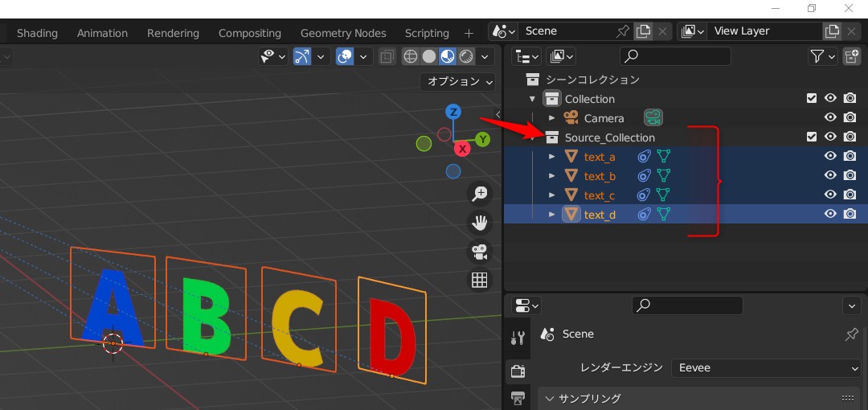Screen dimensions: 868x410
Task: Select シーンコレクション in outliner
Action: 593,80
